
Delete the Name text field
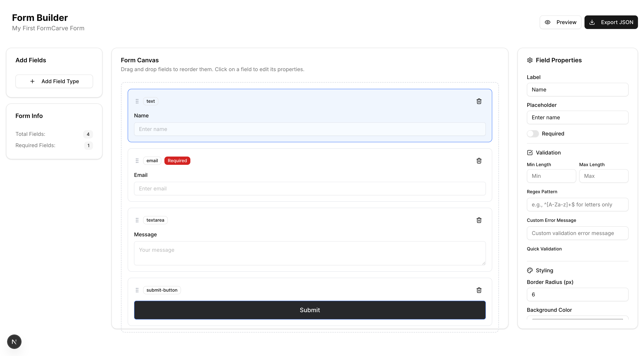click(479, 101)
